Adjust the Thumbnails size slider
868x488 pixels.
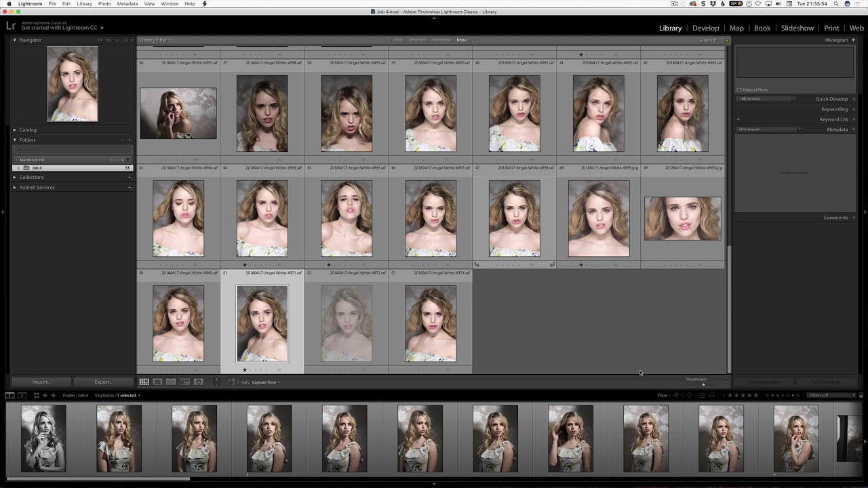pyautogui.click(x=703, y=384)
